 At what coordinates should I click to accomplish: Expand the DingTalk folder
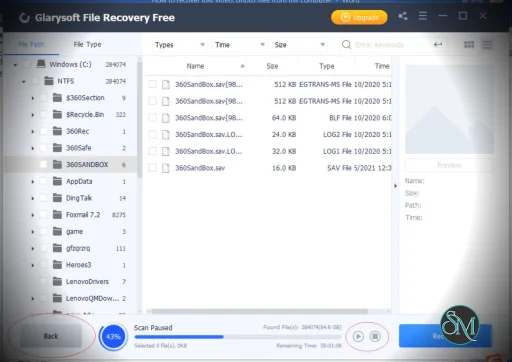[33, 198]
